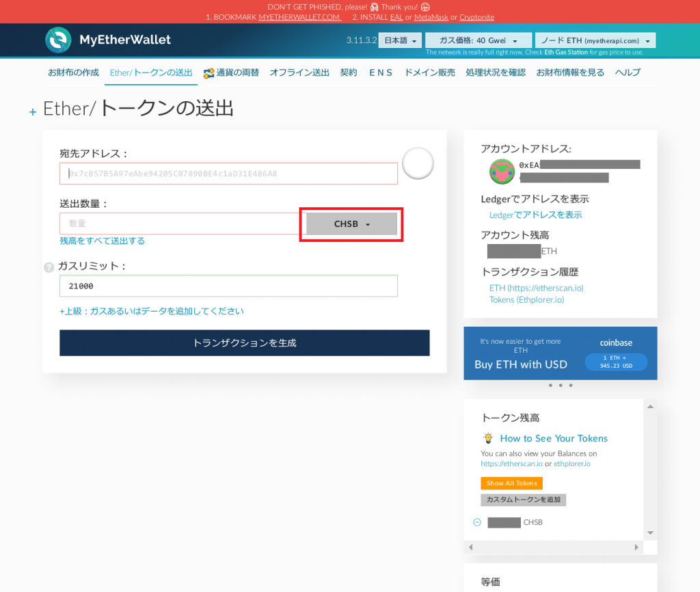Open the CHSB currency selector in the amount field
700x592 pixels.
click(351, 224)
